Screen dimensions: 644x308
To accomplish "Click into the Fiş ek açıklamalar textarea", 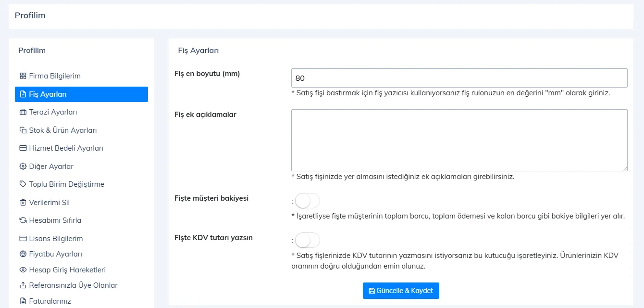I will pos(459,140).
